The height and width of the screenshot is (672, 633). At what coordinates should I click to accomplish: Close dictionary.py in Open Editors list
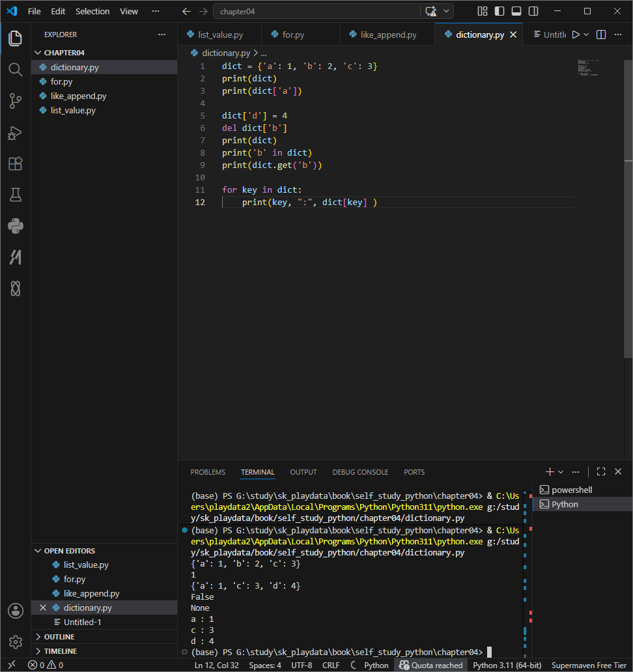click(43, 608)
